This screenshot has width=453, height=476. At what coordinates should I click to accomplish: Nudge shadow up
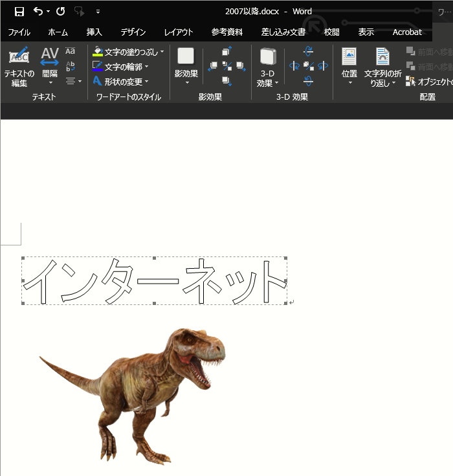click(x=227, y=51)
